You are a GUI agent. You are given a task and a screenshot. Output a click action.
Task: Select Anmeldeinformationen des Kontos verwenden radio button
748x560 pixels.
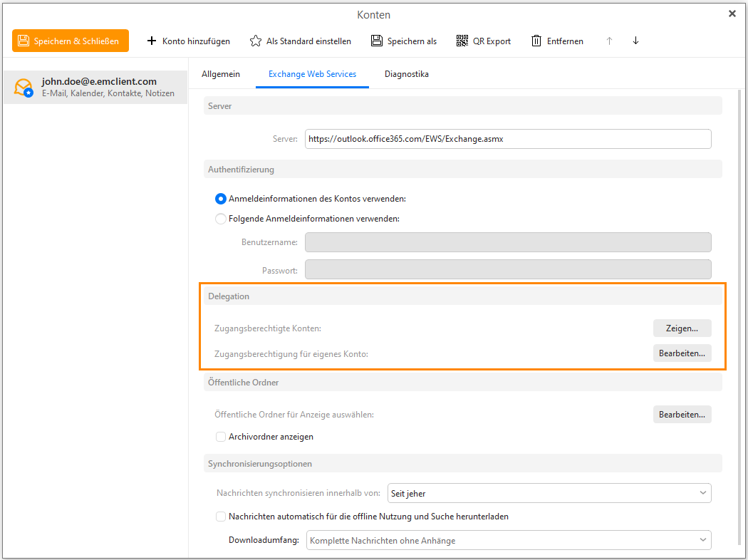coord(221,199)
